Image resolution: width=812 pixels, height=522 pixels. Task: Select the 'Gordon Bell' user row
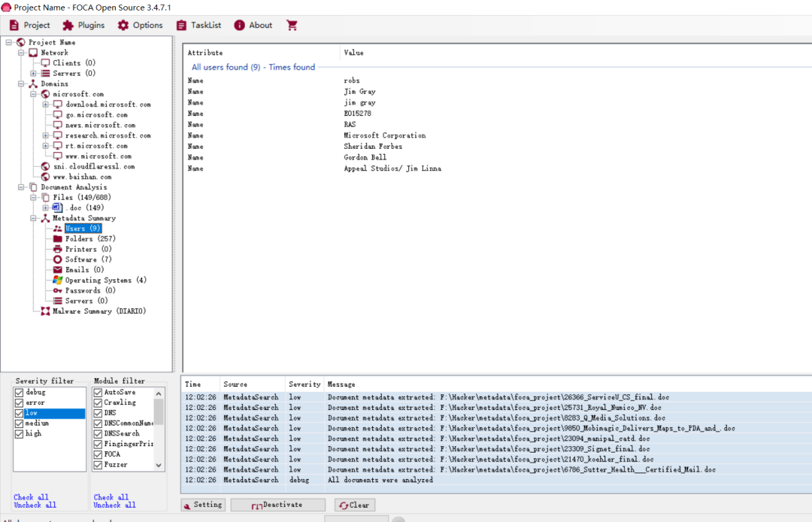(x=497, y=157)
